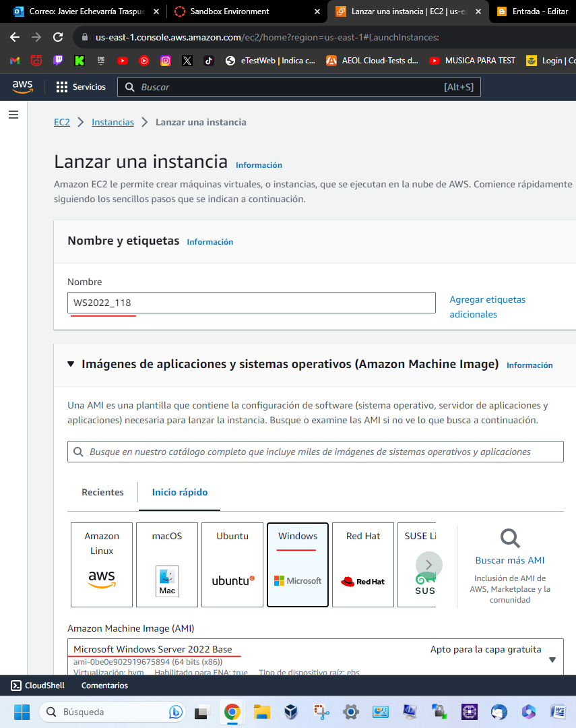576x728 pixels.
Task: Click the browser forward arrow
Action: (36, 37)
